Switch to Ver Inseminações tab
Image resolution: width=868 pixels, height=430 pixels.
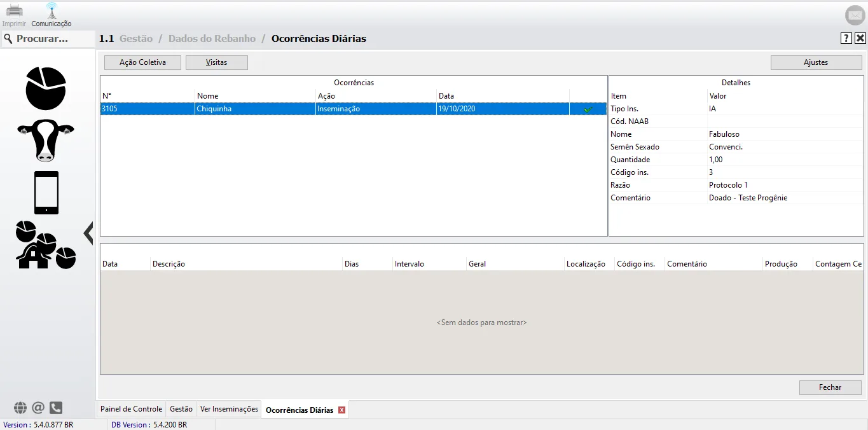click(229, 409)
